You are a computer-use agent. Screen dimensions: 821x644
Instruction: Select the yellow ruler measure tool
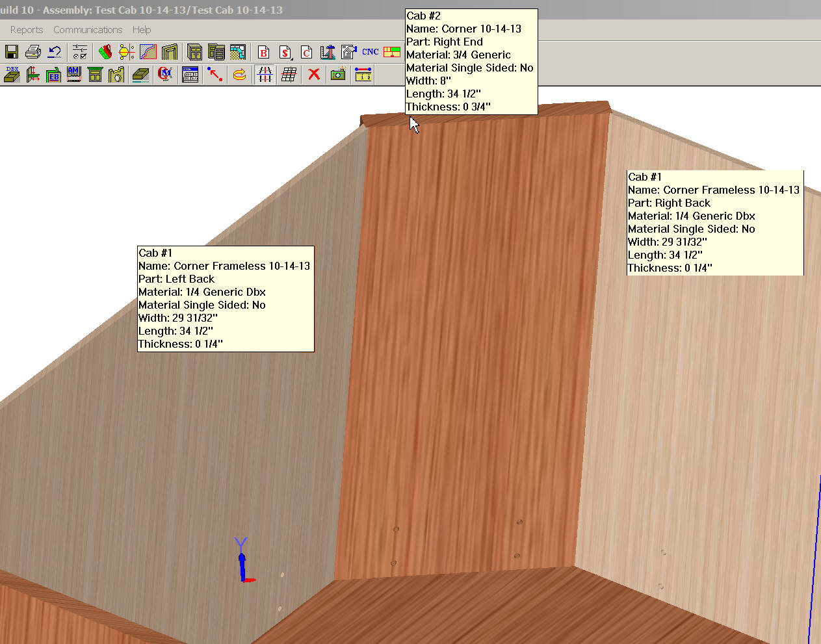point(363,74)
